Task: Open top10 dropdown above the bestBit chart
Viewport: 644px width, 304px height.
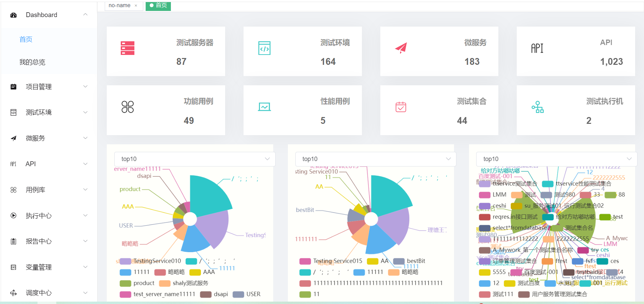Action: pos(376,159)
